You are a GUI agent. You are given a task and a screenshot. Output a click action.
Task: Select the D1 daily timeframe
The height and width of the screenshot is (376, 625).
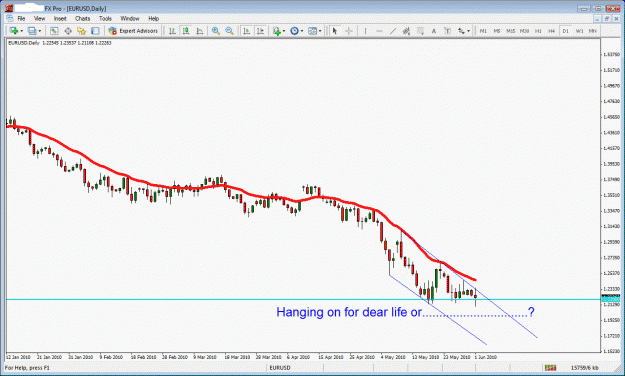click(565, 31)
